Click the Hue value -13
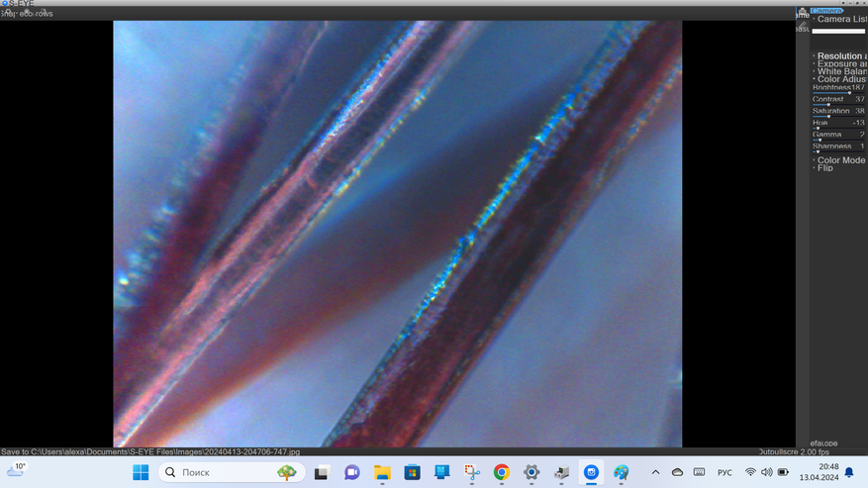 click(858, 123)
